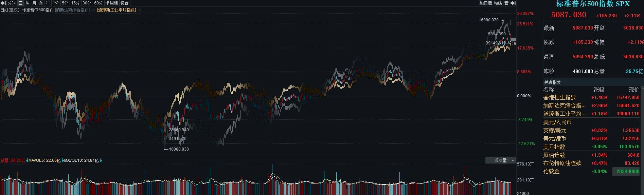Add to watchlist with 加自选
The width and height of the screenshot is (644, 195).
pyautogui.click(x=485, y=3)
